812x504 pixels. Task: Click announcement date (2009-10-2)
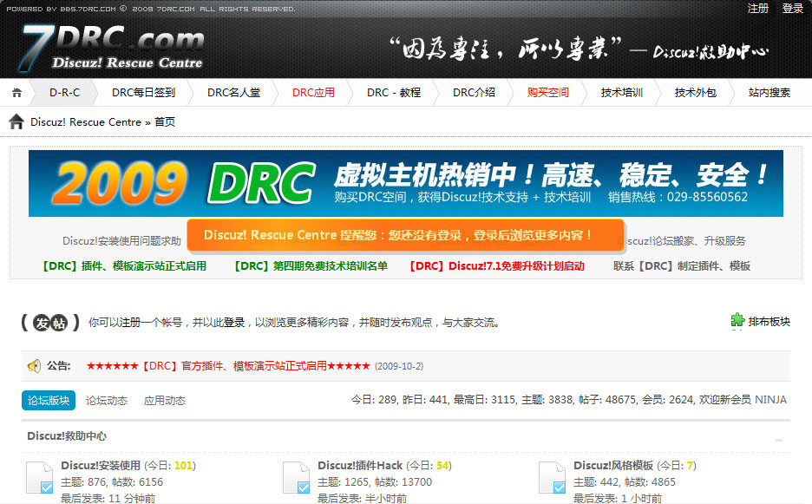(x=399, y=366)
